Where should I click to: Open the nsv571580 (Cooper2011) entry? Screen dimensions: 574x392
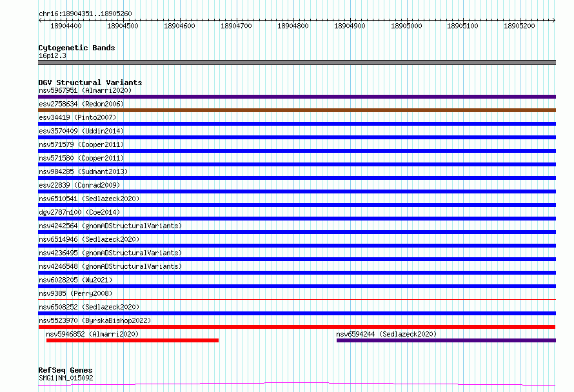pos(81,158)
